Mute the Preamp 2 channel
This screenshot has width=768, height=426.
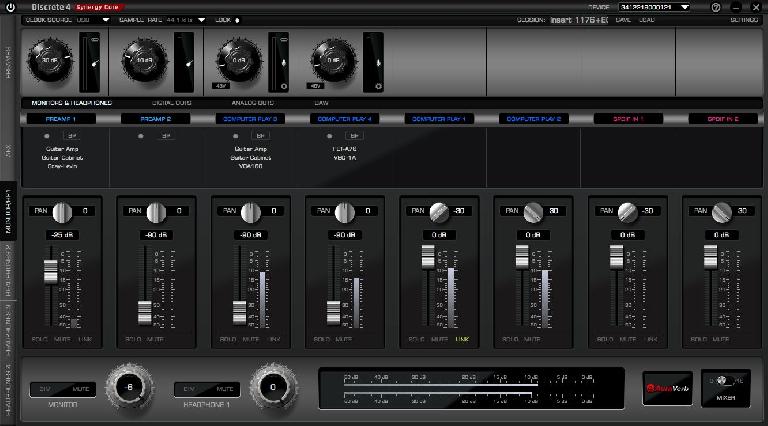(155, 339)
